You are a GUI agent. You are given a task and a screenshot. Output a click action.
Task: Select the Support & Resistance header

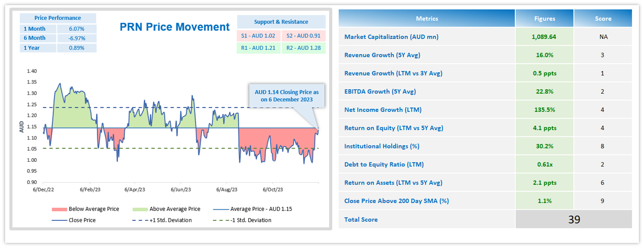pyautogui.click(x=281, y=22)
